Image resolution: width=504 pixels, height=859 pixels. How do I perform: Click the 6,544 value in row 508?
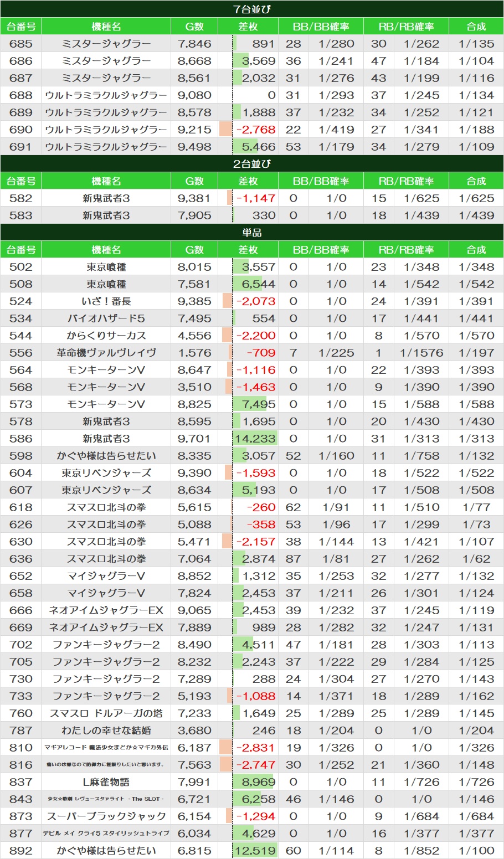pos(259,284)
